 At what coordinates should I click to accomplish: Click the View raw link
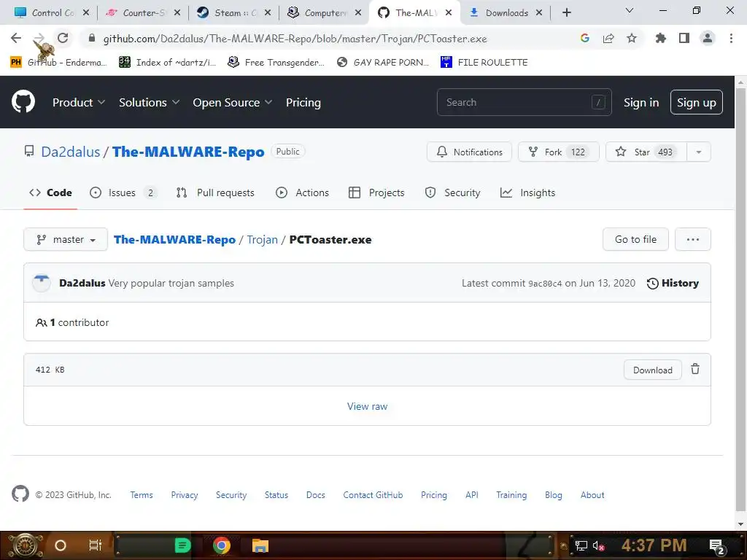tap(368, 406)
